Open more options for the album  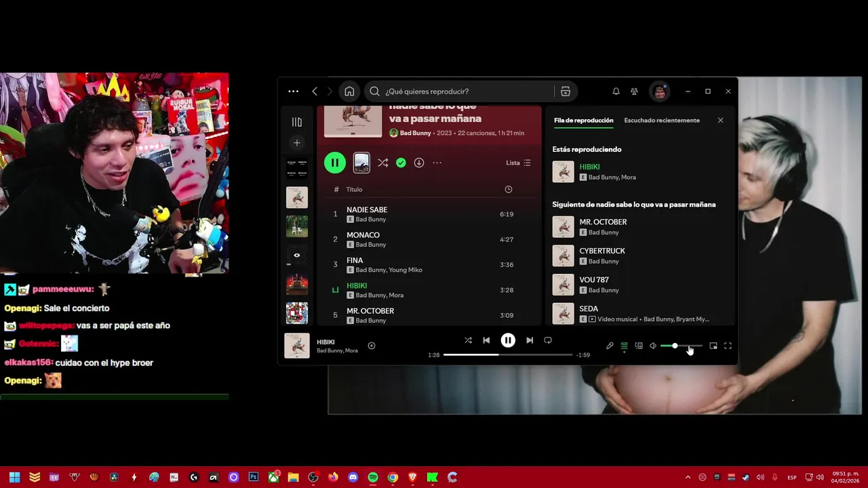[437, 163]
